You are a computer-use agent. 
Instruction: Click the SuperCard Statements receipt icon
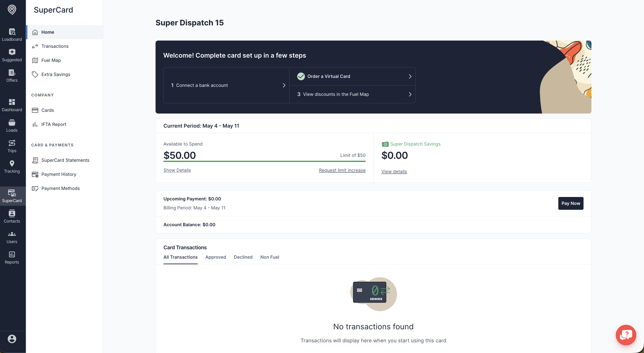pos(35,160)
